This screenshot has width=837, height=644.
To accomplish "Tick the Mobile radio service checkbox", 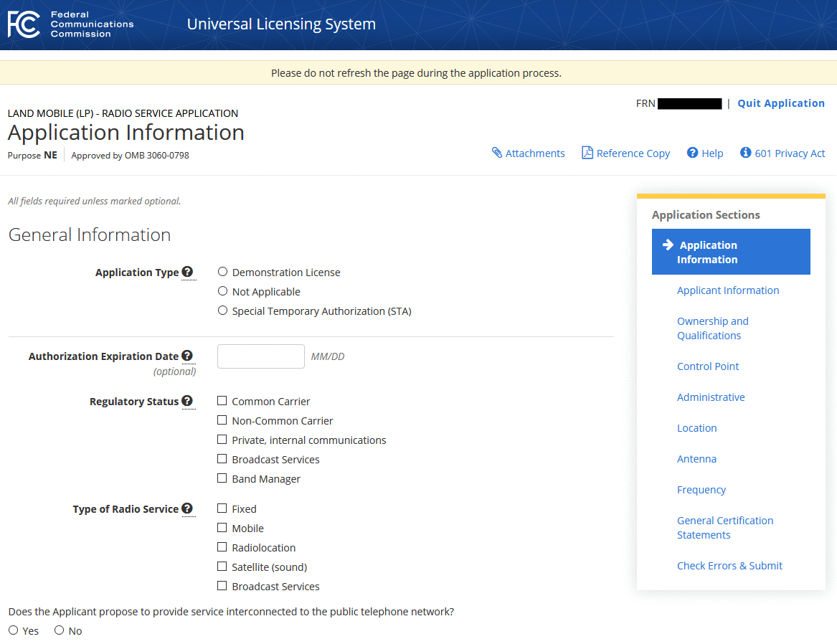I will [x=222, y=528].
